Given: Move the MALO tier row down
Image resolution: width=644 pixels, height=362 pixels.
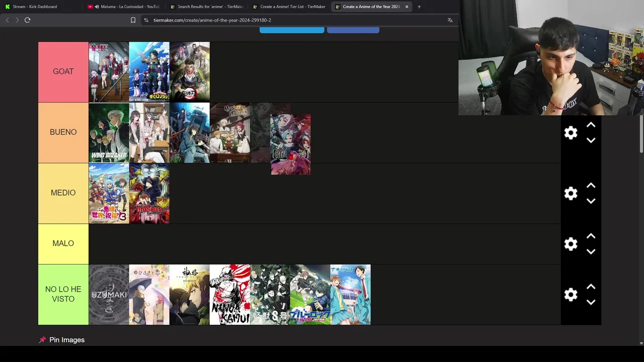Looking at the screenshot, I should [591, 251].
